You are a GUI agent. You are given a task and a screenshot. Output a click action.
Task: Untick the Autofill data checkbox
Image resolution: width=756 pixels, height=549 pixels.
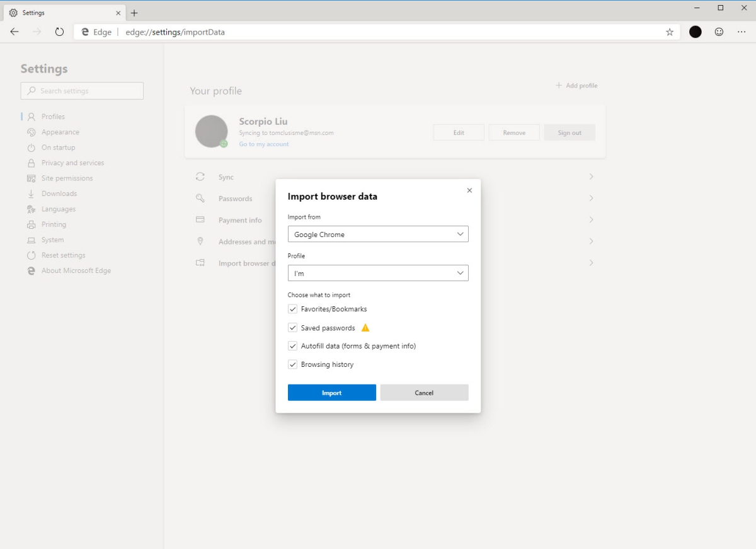coord(293,346)
